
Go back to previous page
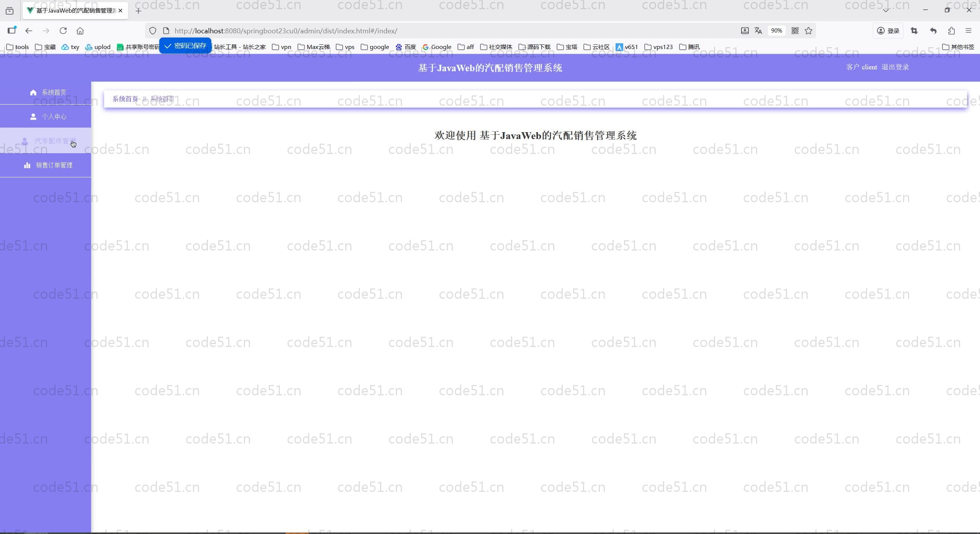point(29,31)
